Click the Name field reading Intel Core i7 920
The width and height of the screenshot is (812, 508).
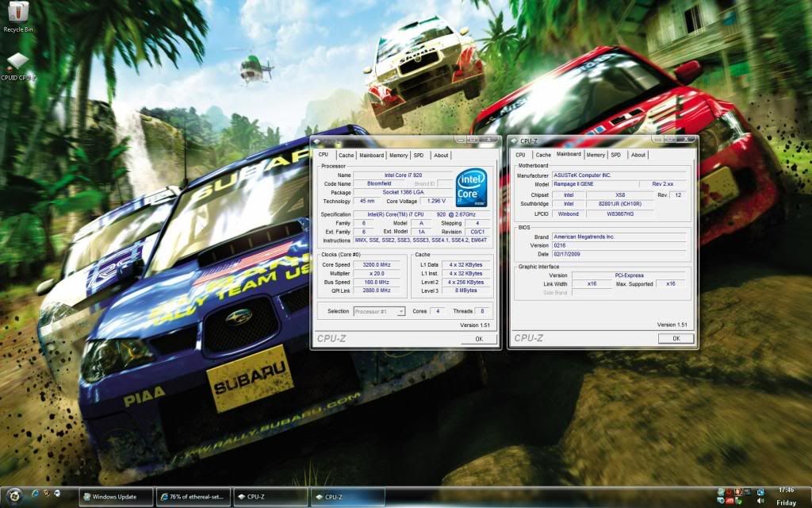tap(403, 175)
